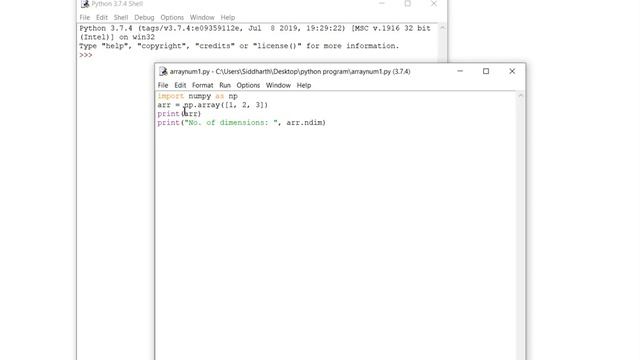Image resolution: width=640 pixels, height=360 pixels.
Task: Open Window menu in arraynum1.py editor
Action: point(278,85)
